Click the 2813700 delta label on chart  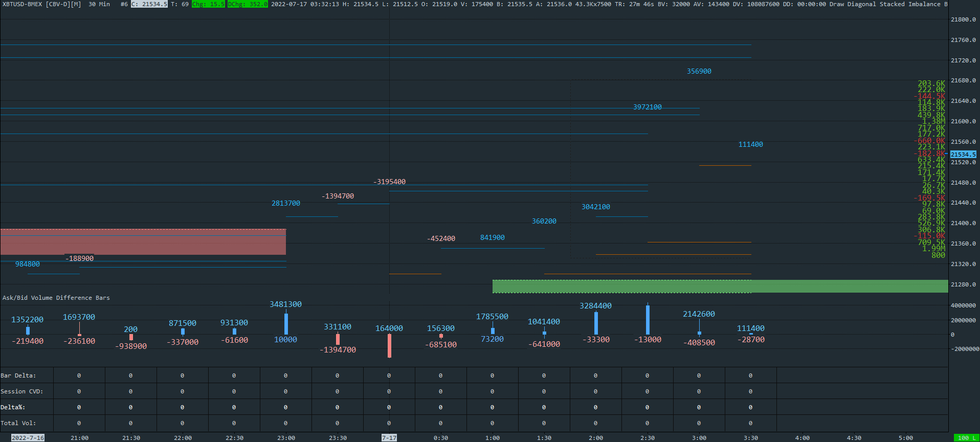tap(285, 203)
